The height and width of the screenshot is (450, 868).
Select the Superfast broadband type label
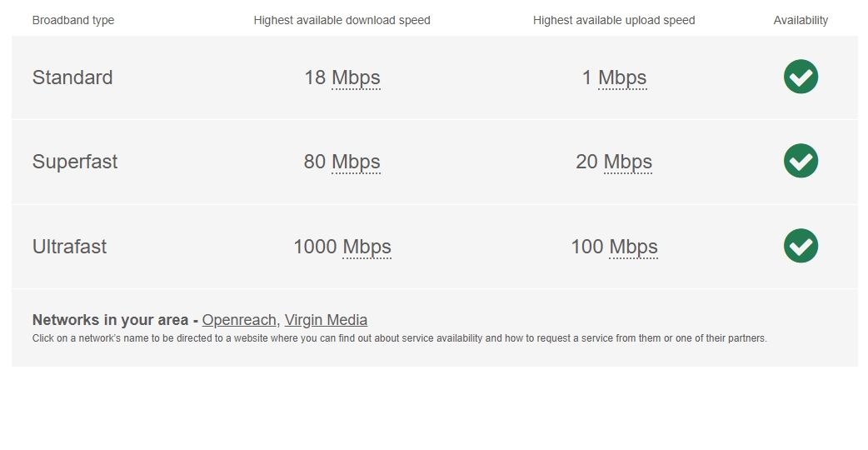(x=75, y=162)
